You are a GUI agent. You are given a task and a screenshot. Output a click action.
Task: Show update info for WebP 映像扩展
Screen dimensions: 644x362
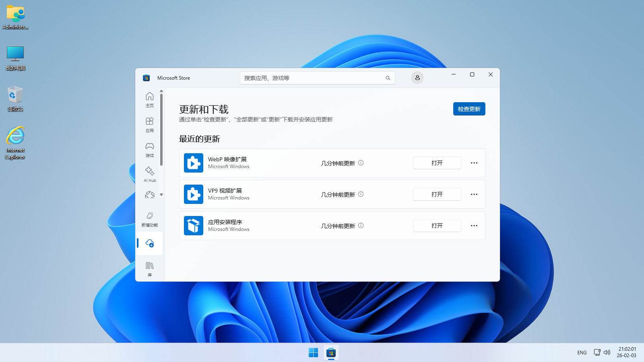coord(361,163)
